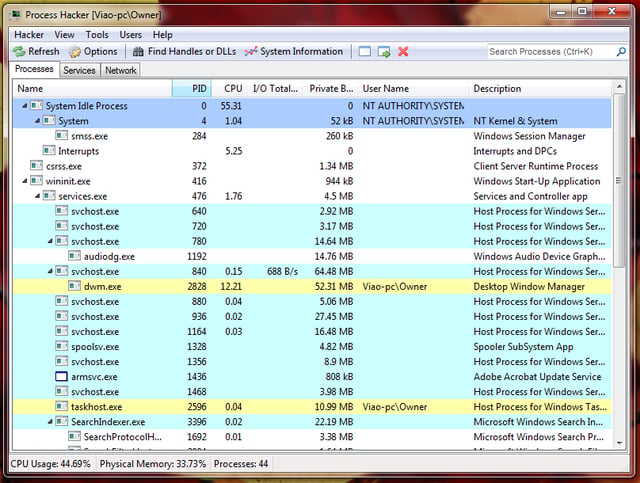Collapse the System process node
The height and width of the screenshot is (483, 640).
[x=38, y=121]
